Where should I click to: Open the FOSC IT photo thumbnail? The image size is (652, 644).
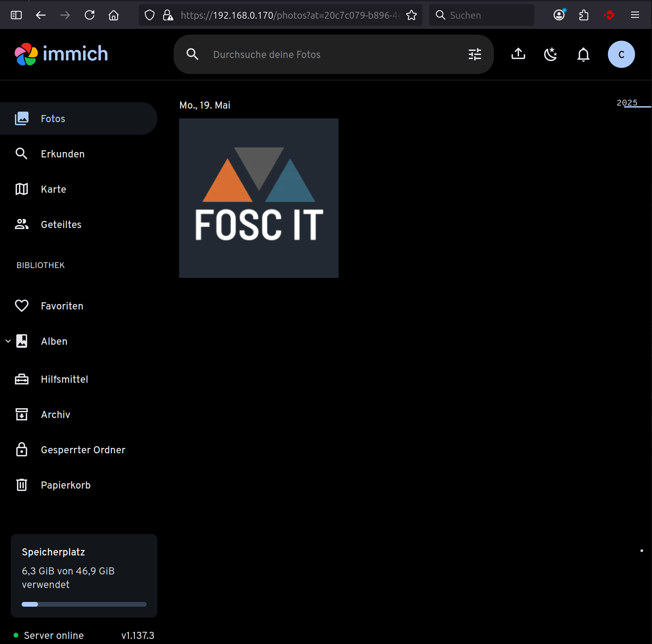[x=259, y=198]
